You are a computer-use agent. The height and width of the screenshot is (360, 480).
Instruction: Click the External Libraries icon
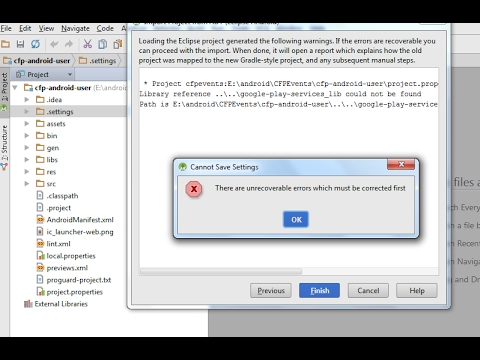coord(28,304)
